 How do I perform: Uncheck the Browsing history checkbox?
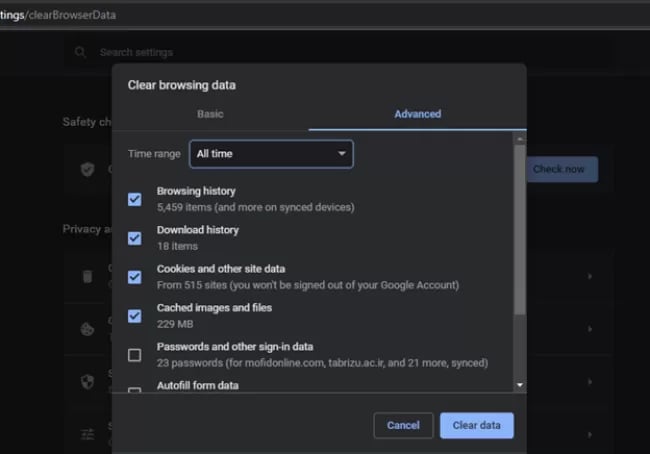pyautogui.click(x=134, y=199)
